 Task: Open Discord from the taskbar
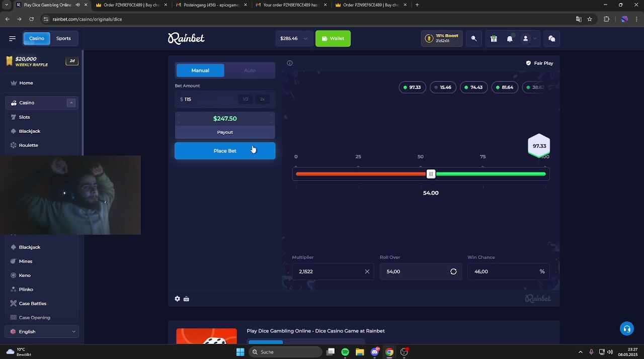[x=375, y=352]
